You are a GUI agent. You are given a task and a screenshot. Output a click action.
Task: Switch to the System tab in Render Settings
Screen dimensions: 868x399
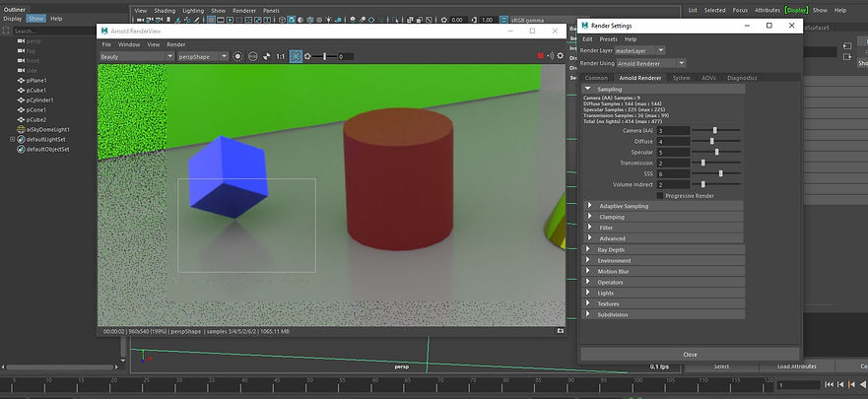coord(681,78)
